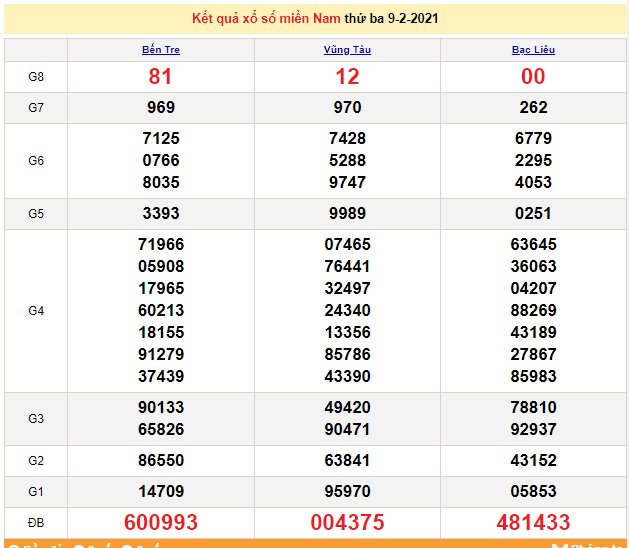The width and height of the screenshot is (629, 548).
Task: Click Bến Tre G8 result 81
Action: coord(160,77)
